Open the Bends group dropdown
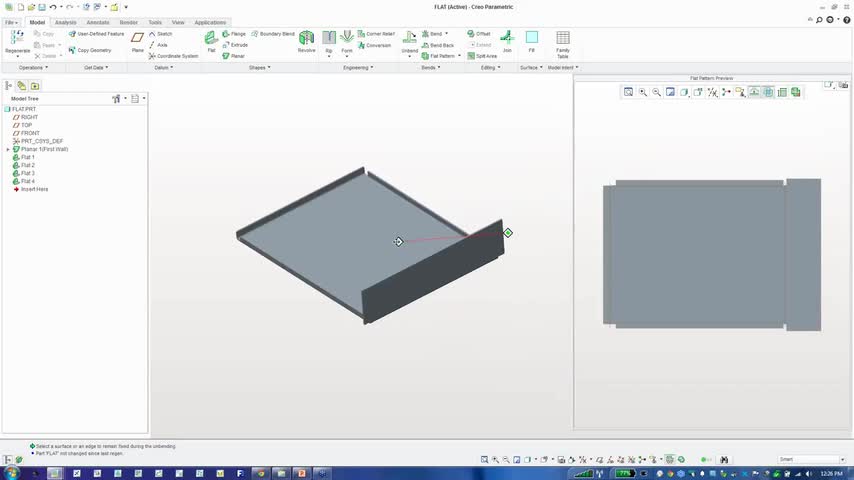854x480 pixels. pos(430,68)
